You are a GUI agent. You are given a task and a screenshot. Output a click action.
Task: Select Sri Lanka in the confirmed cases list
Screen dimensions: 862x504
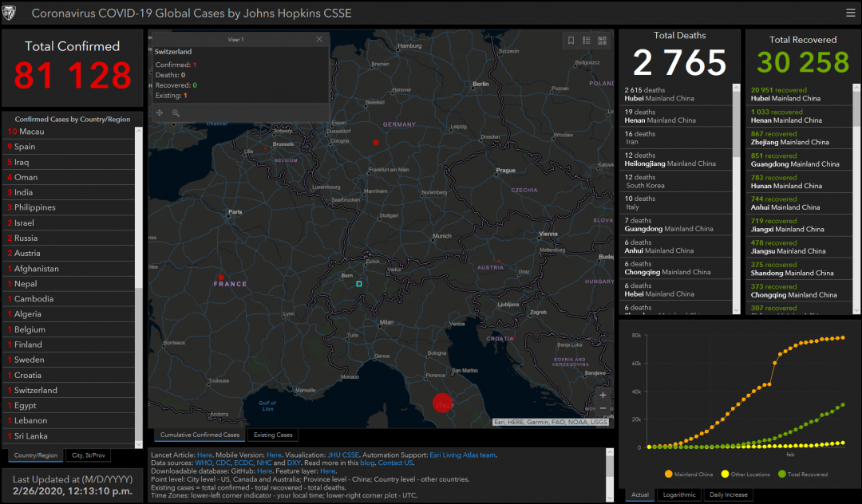tap(69, 436)
